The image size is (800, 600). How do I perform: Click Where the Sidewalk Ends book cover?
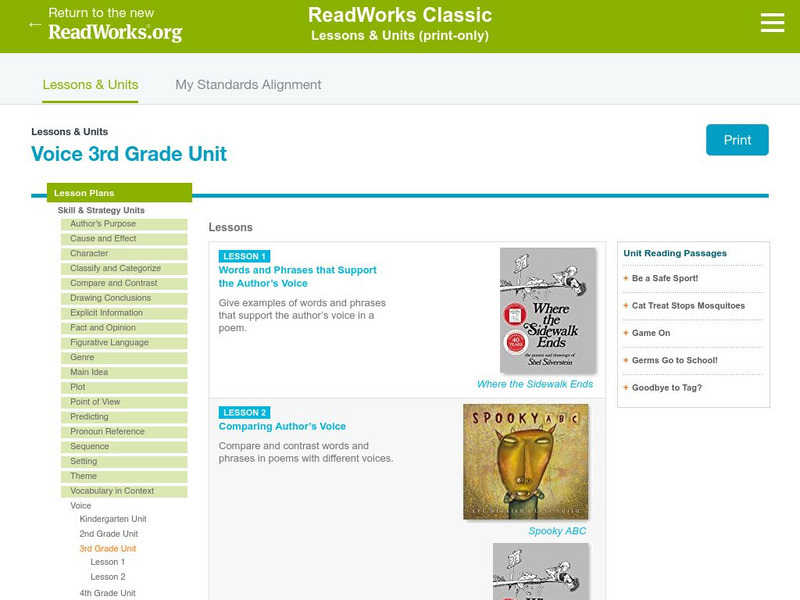tap(547, 310)
